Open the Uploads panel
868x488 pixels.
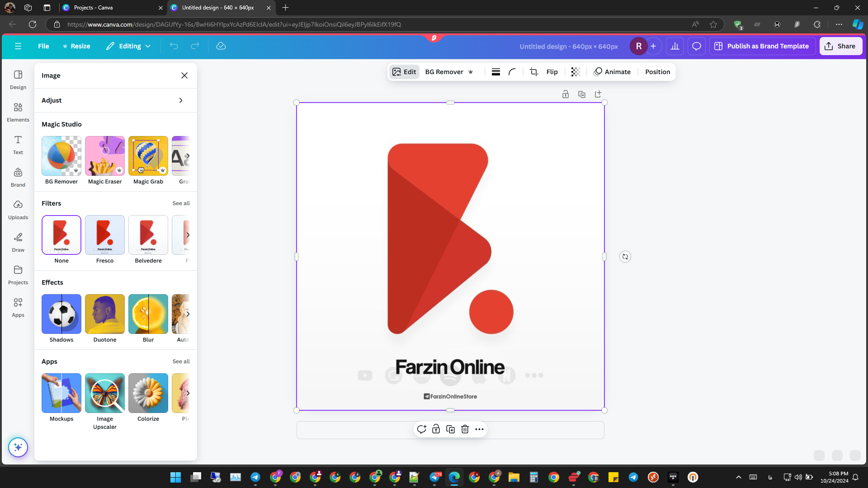coord(18,210)
